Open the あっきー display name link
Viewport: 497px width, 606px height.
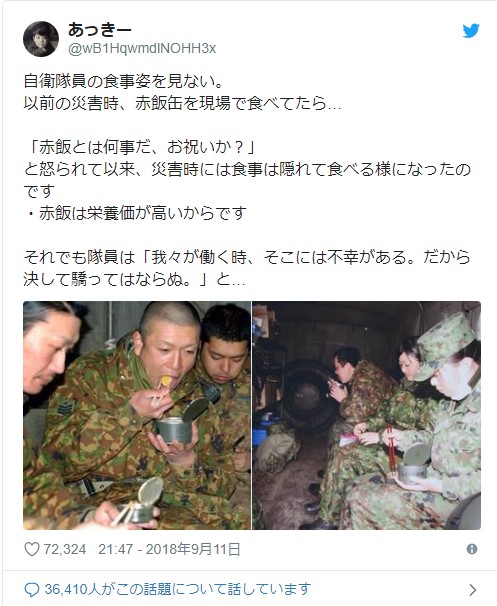(100, 30)
